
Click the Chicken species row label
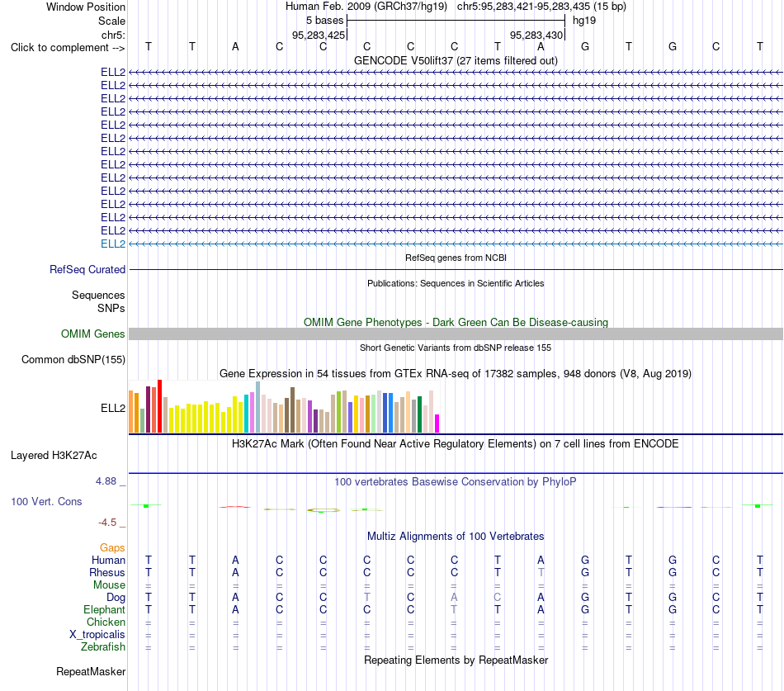pyautogui.click(x=106, y=622)
